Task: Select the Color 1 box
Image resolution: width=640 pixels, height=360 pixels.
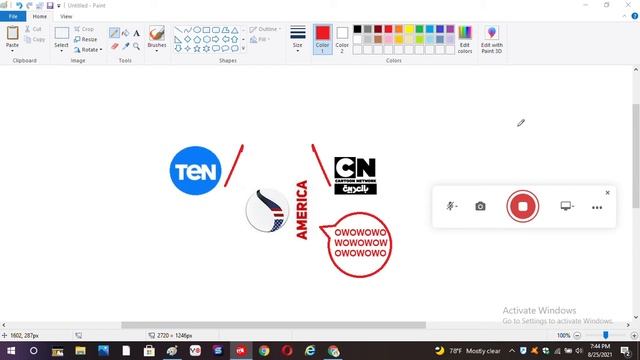Action: [322, 39]
